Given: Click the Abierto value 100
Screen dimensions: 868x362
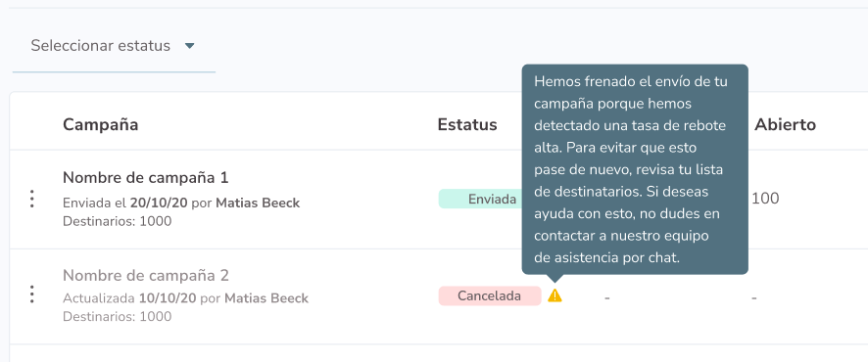Looking at the screenshot, I should pyautogui.click(x=765, y=199).
